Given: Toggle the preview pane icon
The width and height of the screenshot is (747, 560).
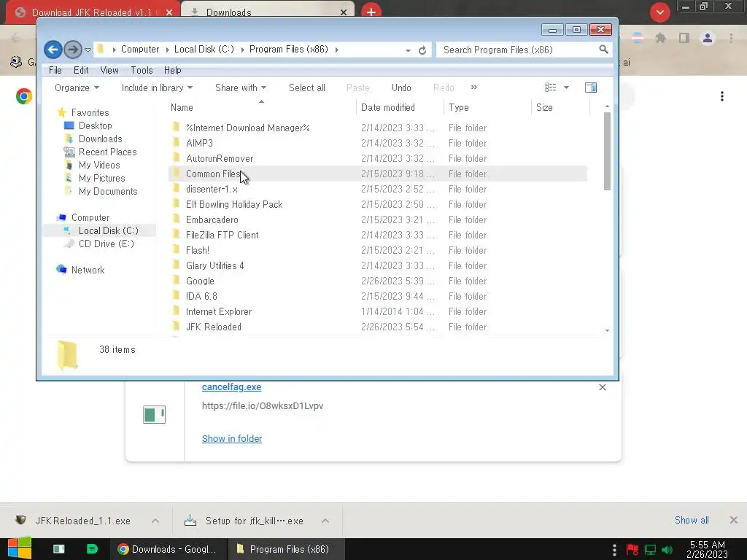Looking at the screenshot, I should (591, 87).
